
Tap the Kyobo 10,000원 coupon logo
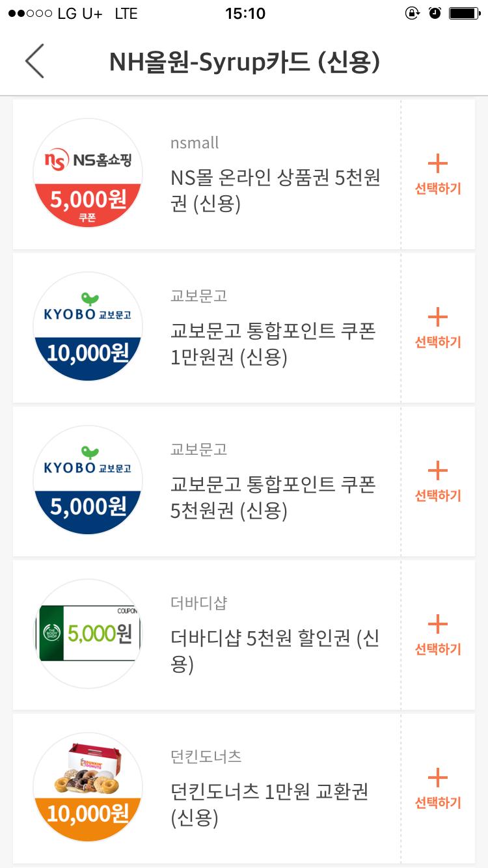(x=88, y=327)
